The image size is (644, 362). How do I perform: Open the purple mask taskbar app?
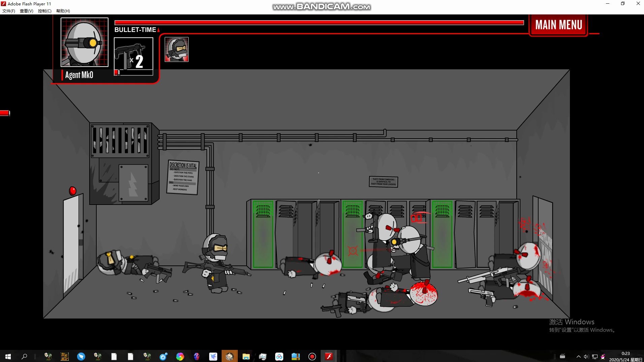[x=196, y=356]
